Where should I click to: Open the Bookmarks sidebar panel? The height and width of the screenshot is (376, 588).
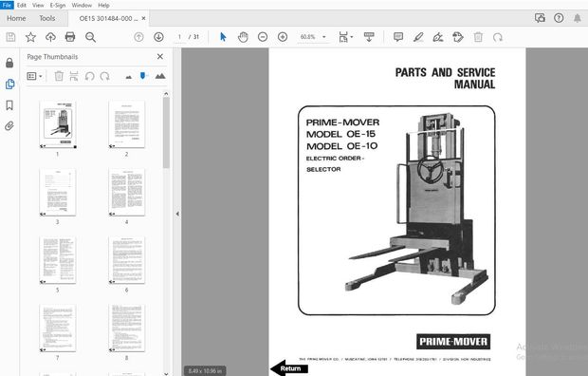[9, 105]
